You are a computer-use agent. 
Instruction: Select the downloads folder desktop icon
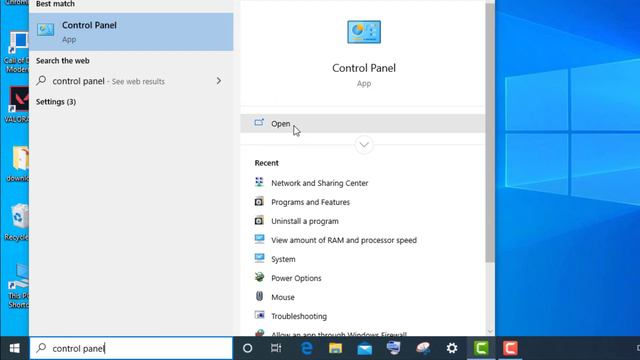point(17,164)
